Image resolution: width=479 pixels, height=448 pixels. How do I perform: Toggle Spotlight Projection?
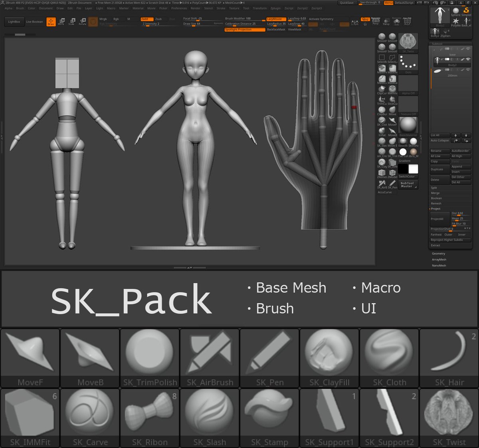click(x=244, y=30)
